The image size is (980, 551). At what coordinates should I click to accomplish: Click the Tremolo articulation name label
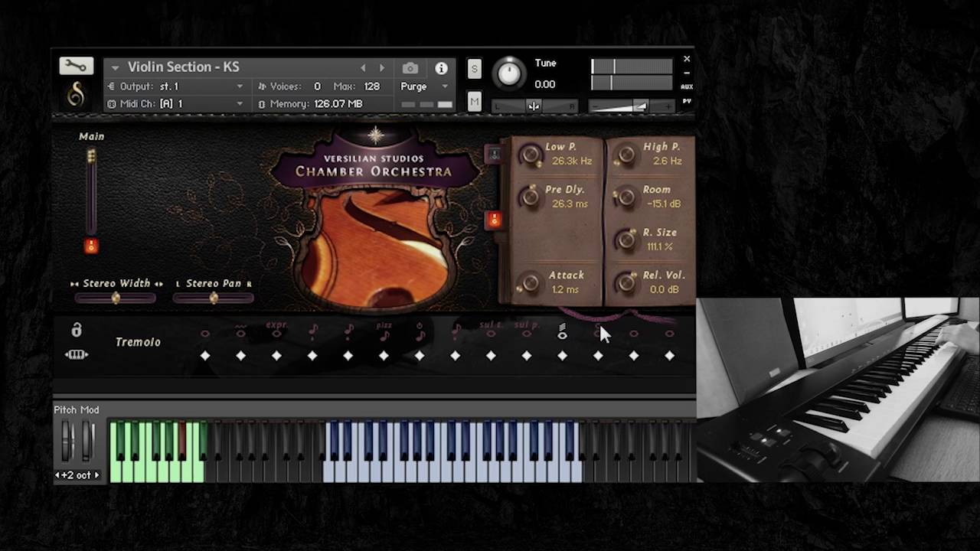click(x=138, y=342)
